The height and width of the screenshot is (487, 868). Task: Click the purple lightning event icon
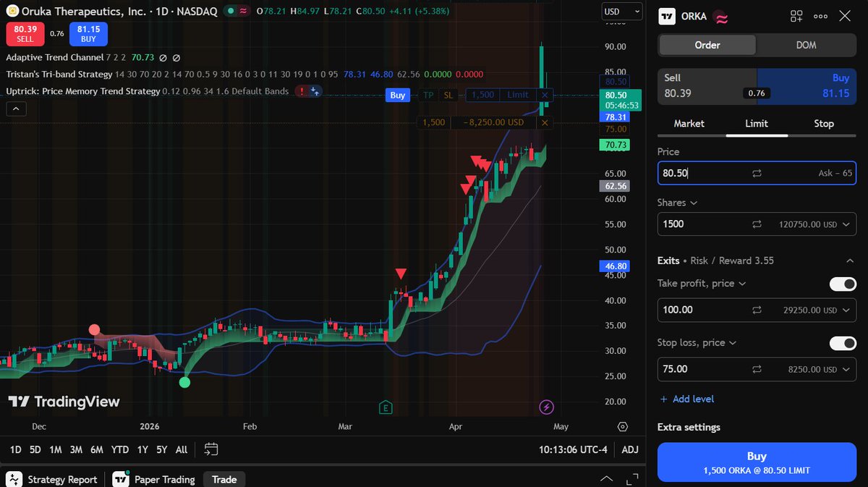(x=548, y=407)
